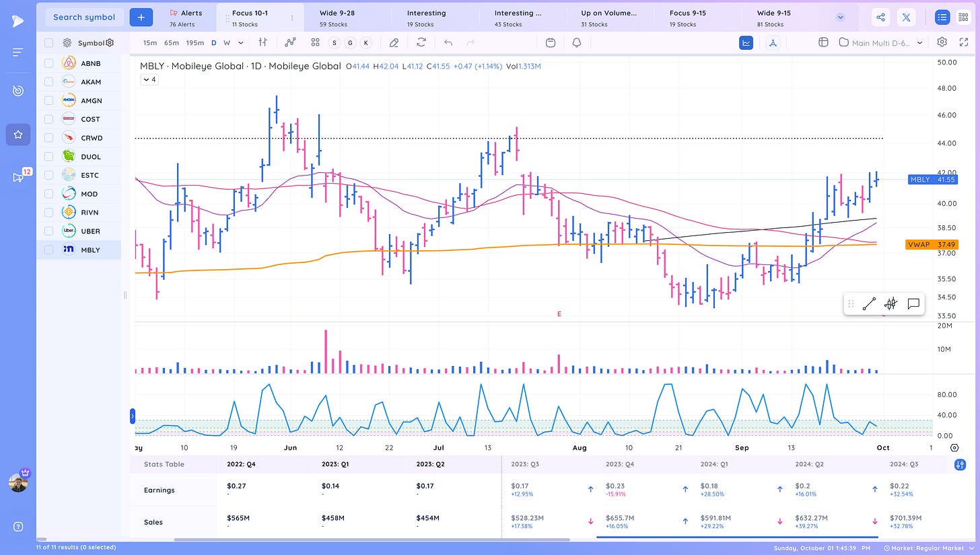Expand the timeframe dropdown chevron after W
The image size is (980, 555).
[x=241, y=43]
